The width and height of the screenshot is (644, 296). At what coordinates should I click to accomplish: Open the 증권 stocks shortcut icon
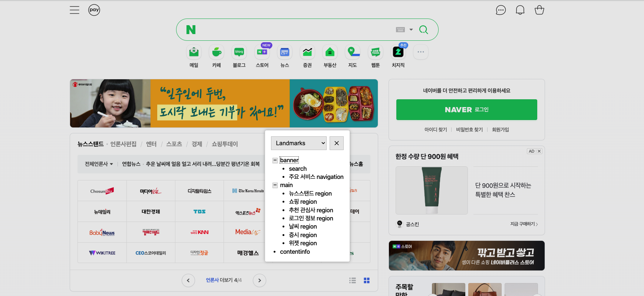click(307, 52)
